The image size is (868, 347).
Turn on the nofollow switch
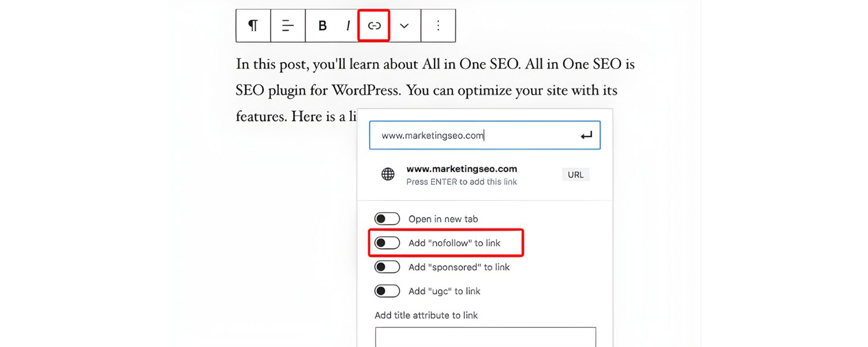click(387, 243)
